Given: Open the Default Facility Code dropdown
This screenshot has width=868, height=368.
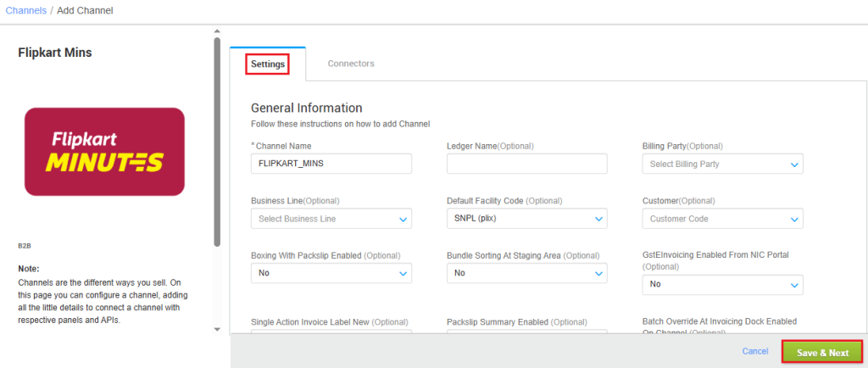Looking at the screenshot, I should point(526,219).
